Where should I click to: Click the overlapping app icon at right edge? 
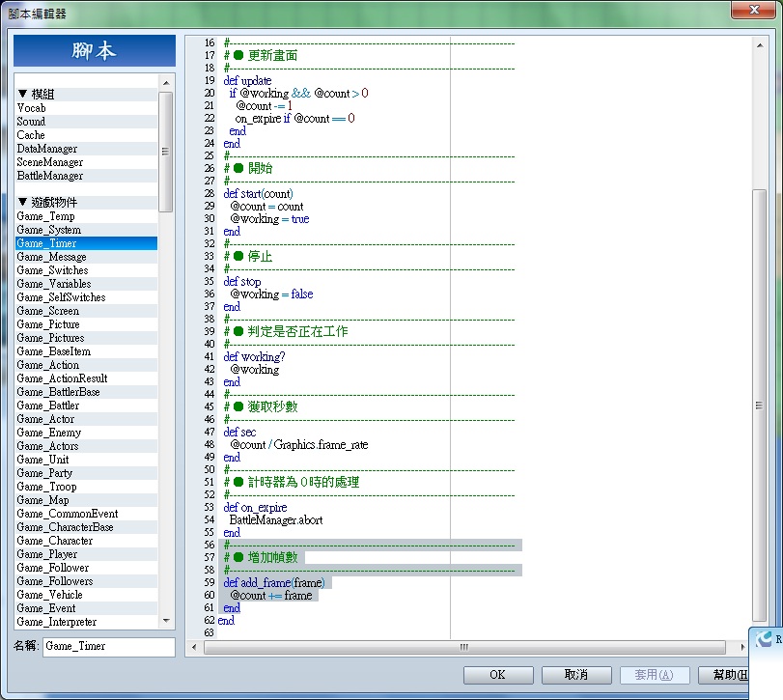(x=766, y=638)
